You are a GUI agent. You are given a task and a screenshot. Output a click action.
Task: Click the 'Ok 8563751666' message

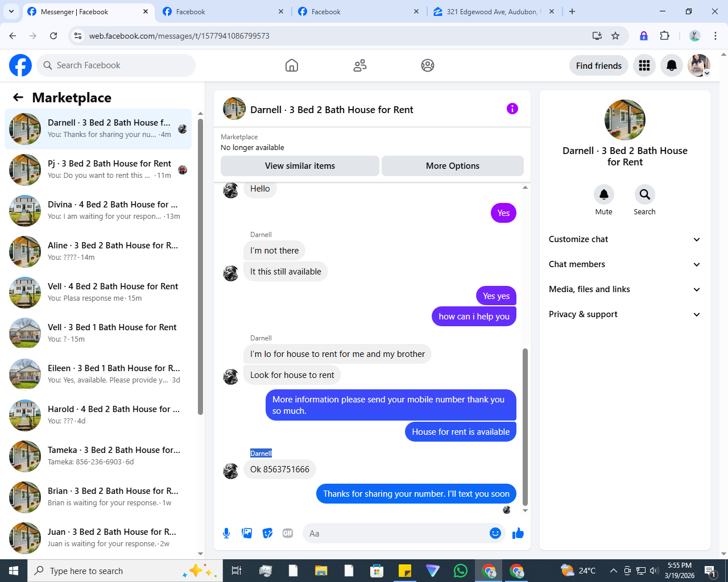[x=280, y=469]
